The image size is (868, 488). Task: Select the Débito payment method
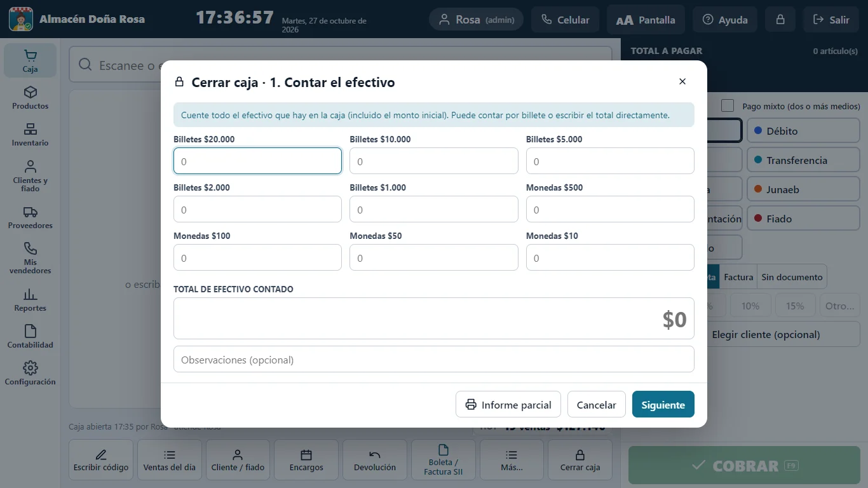pos(803,131)
